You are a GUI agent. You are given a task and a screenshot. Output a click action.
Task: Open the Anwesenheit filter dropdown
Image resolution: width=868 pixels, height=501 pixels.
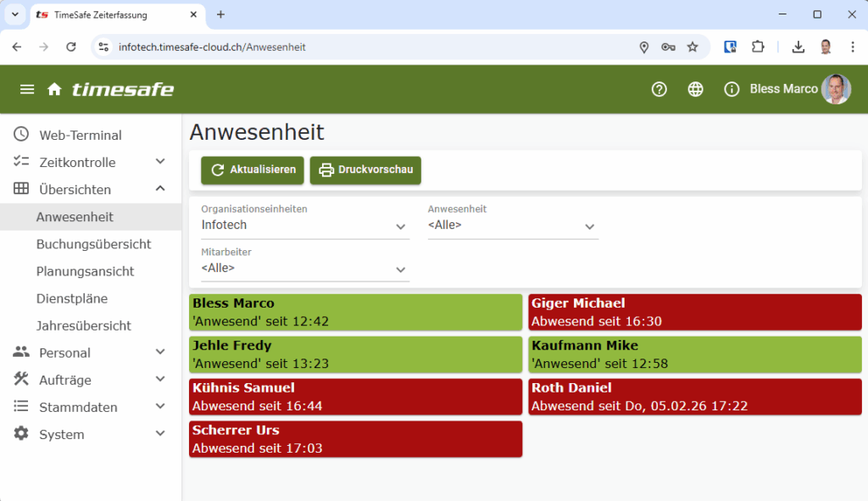pos(512,225)
